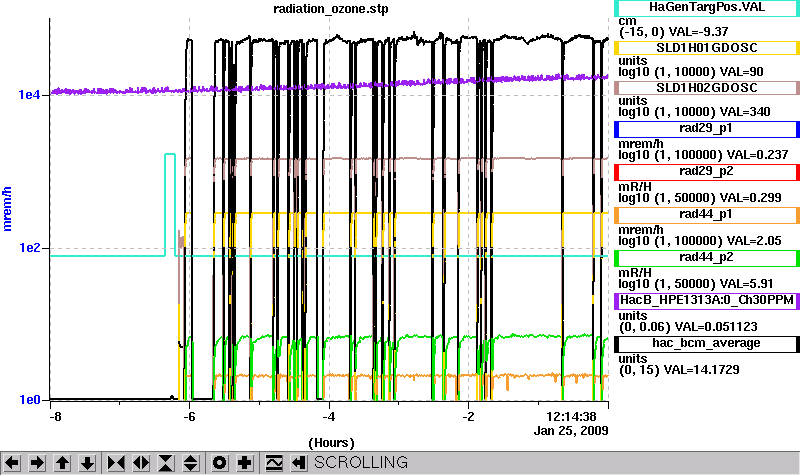Image resolution: width=800 pixels, height=475 pixels.
Task: Click the Jan 25, 2009 date label
Action: (571, 431)
